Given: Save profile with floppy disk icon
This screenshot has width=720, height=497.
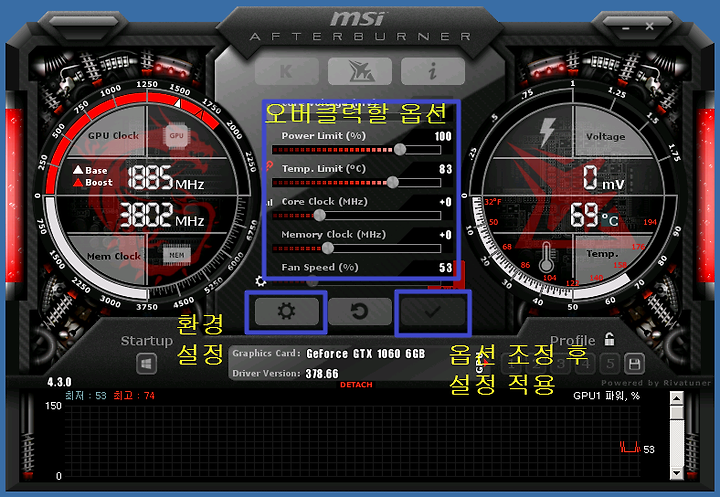Looking at the screenshot, I should coord(634,364).
